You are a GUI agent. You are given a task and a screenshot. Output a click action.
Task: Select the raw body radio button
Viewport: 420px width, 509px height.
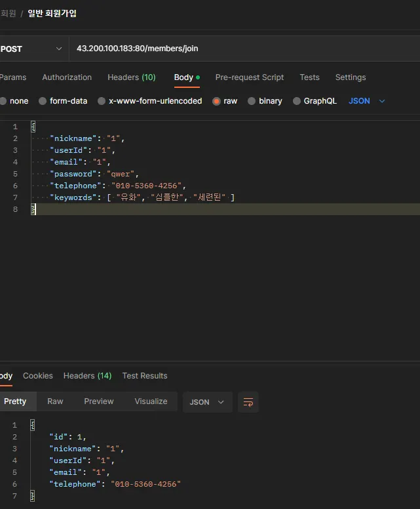[x=216, y=101]
